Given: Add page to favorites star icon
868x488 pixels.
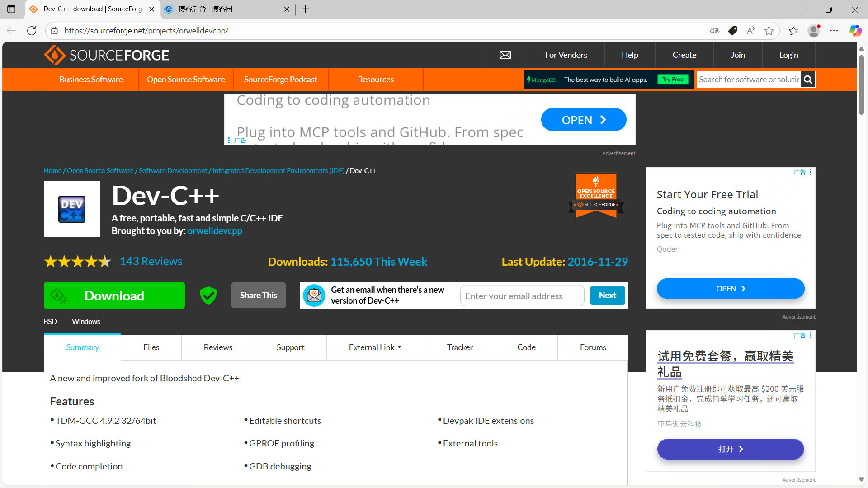Looking at the screenshot, I should coord(769,31).
